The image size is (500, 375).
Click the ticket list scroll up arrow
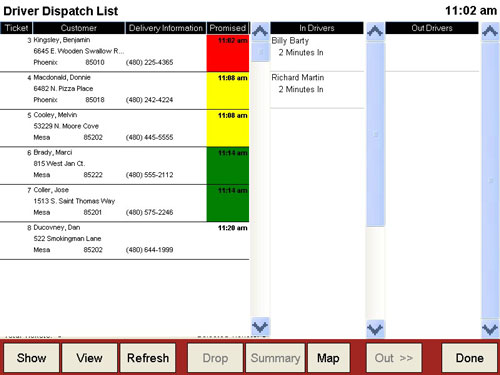pyautogui.click(x=260, y=31)
